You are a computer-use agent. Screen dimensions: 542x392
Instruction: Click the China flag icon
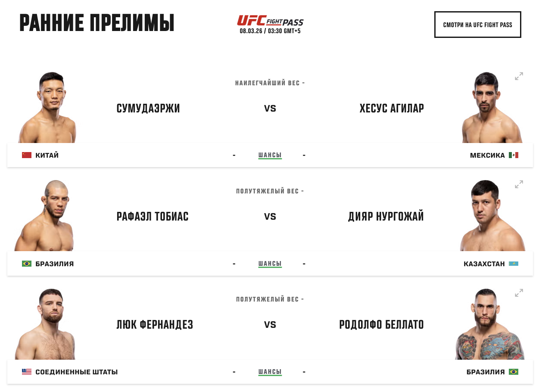point(27,155)
